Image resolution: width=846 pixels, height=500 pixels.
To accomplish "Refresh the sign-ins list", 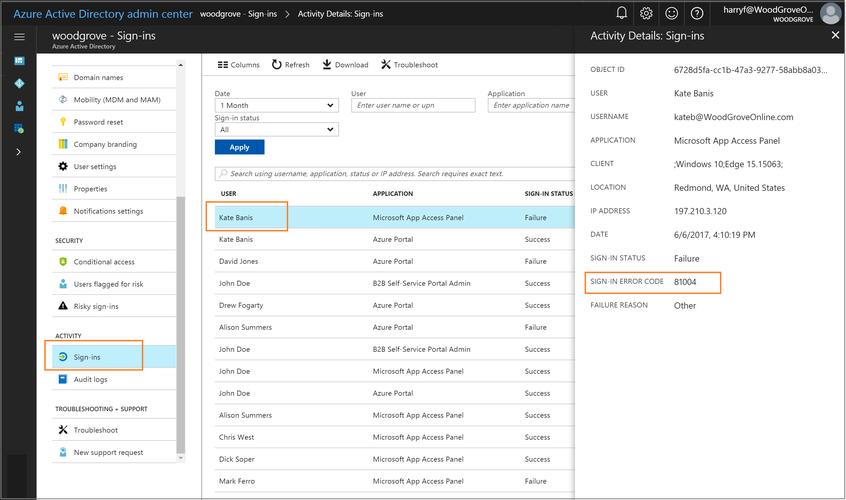I will [x=290, y=65].
